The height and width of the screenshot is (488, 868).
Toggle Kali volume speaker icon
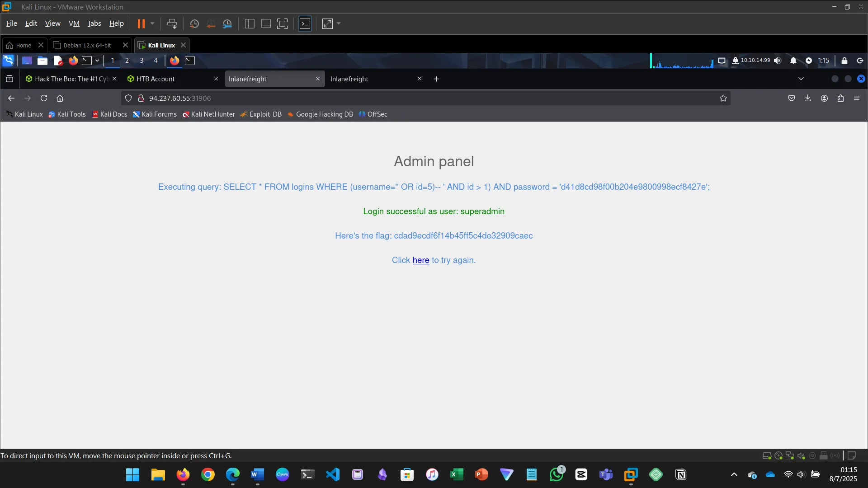point(778,61)
